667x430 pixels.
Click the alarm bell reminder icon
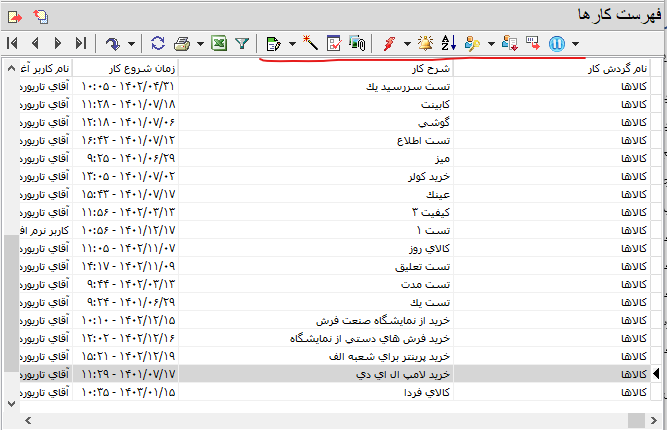(x=426, y=43)
